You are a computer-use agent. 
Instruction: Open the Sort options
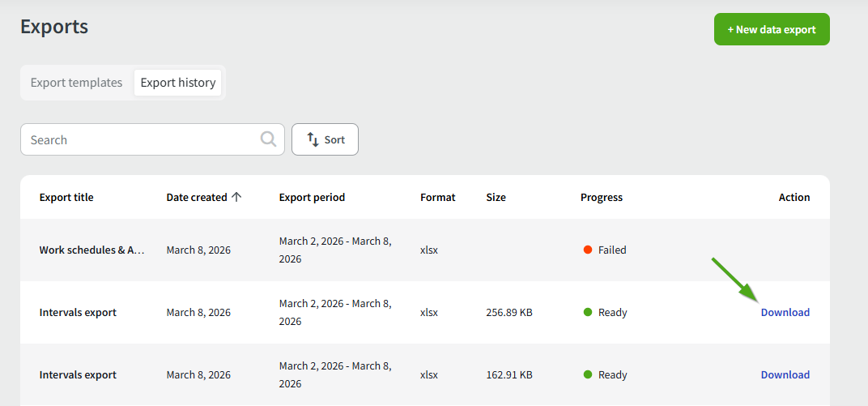[325, 139]
